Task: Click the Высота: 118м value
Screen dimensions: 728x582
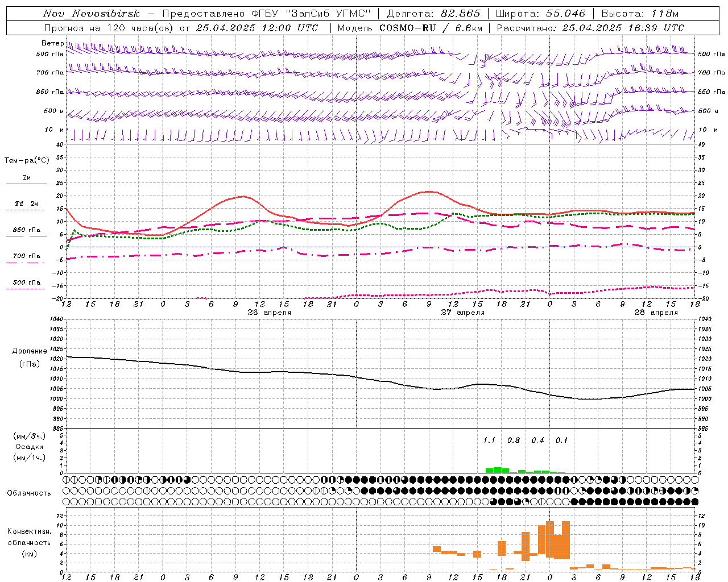Action: [640, 14]
